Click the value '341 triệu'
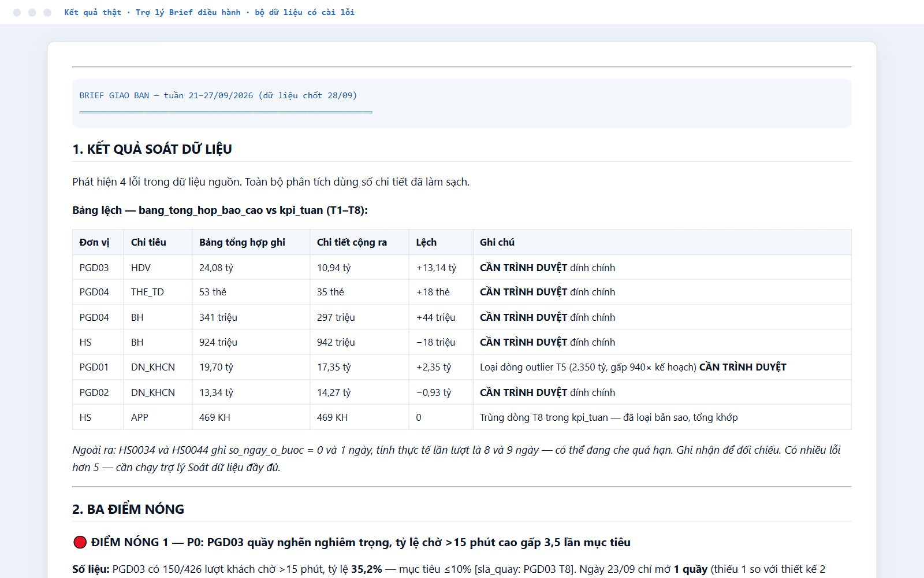Image resolution: width=924 pixels, height=578 pixels. [x=218, y=317]
